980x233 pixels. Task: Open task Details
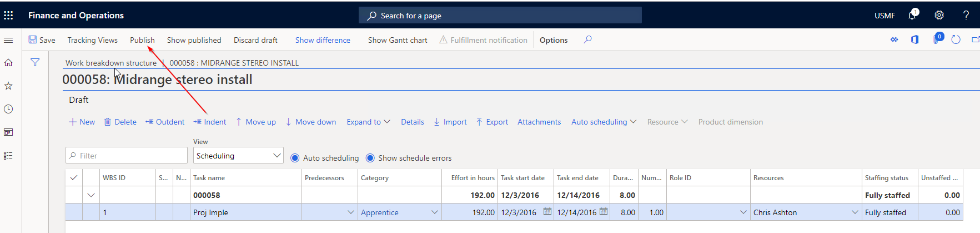(413, 122)
